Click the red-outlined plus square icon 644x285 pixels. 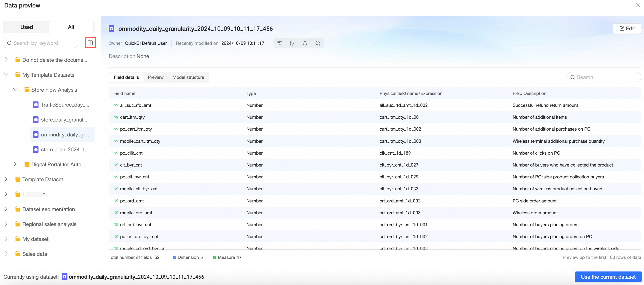point(90,43)
